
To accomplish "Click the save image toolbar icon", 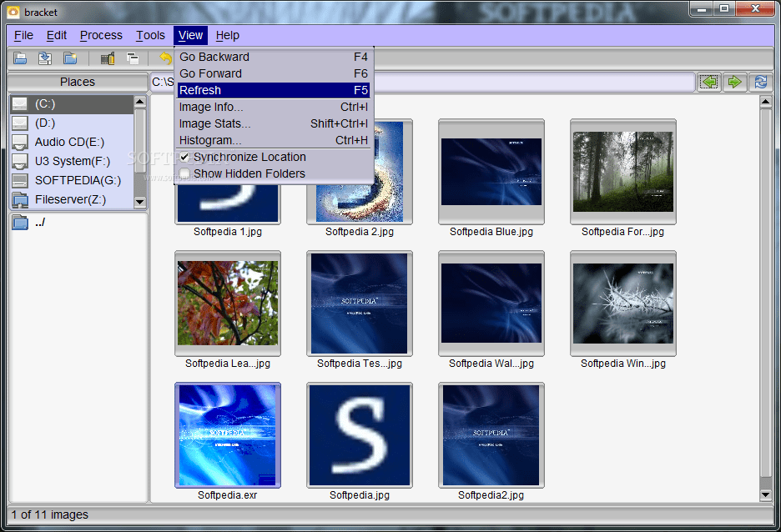I will click(45, 58).
